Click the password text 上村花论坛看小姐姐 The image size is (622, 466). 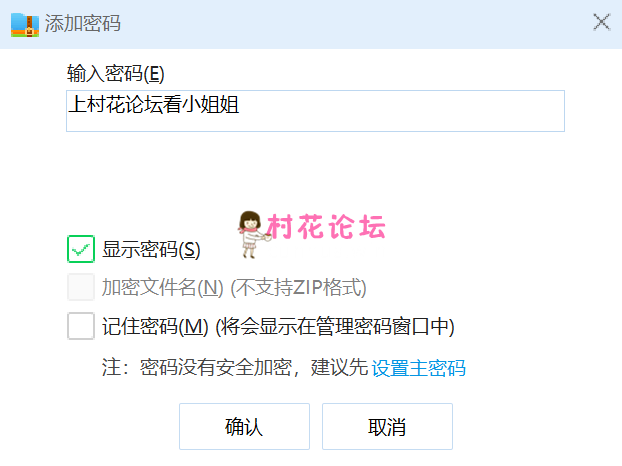click(154, 105)
